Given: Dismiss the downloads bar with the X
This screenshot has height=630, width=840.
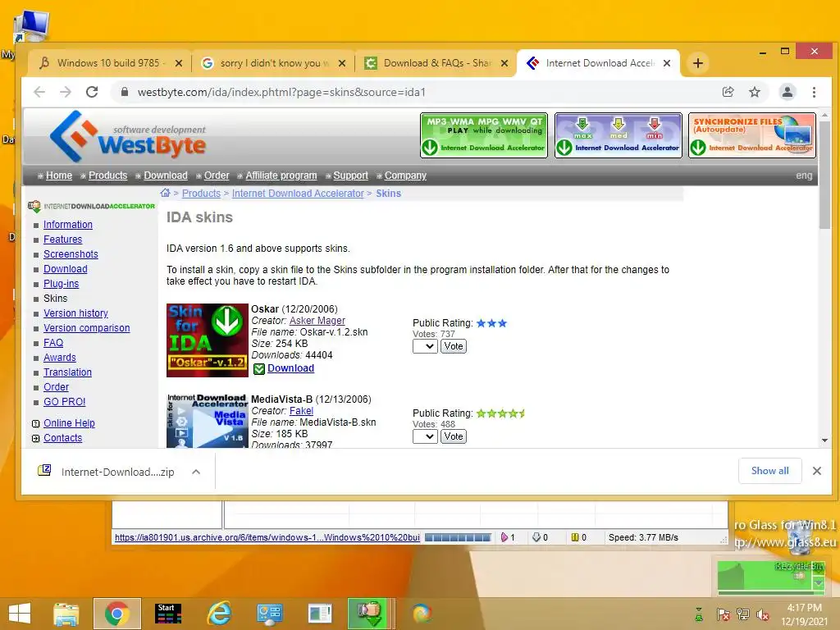Looking at the screenshot, I should 816,471.
